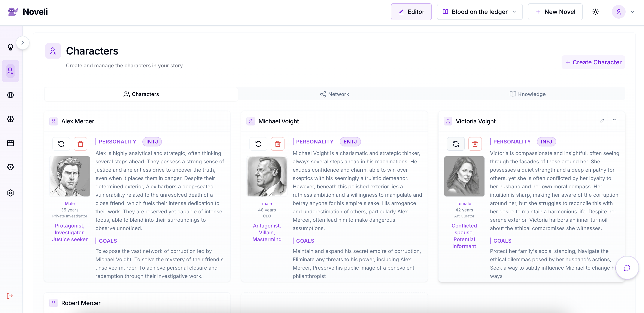Toggle the Editor mode button
The height and width of the screenshot is (313, 644).
411,12
